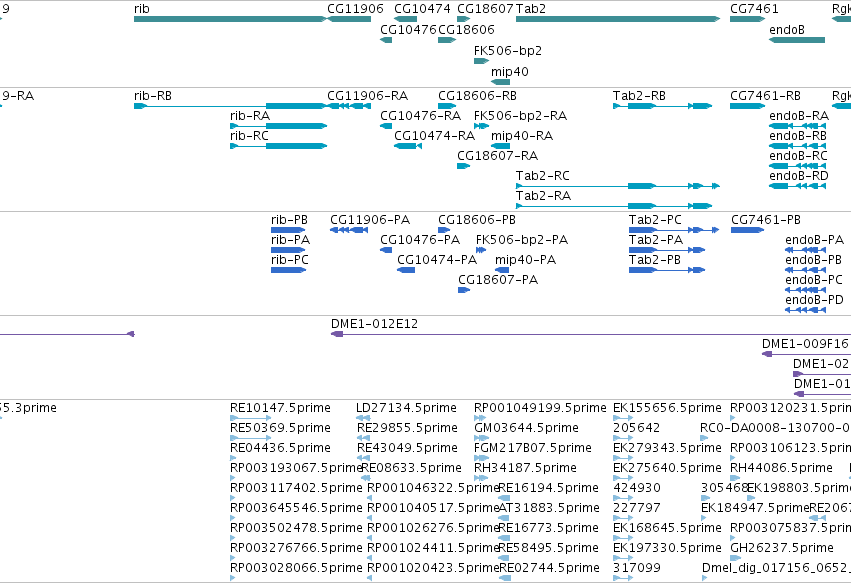
Task: Select the endoB-RA transcript
Action: (797, 126)
